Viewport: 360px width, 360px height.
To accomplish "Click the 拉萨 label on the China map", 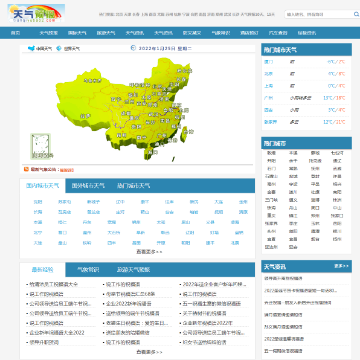I will click(x=85, y=116).
